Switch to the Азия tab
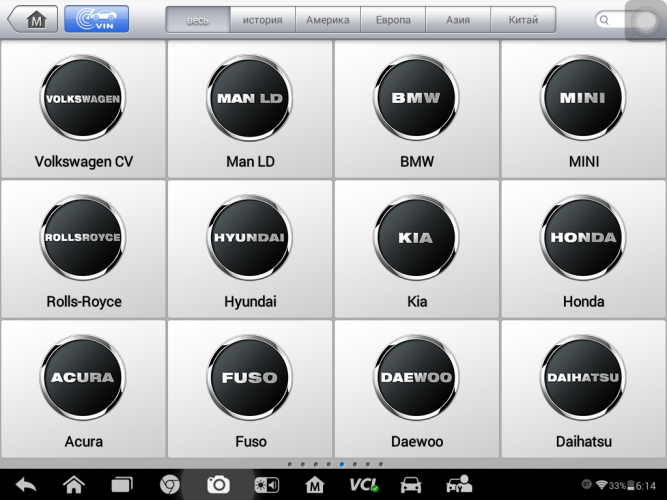Image resolution: width=667 pixels, height=500 pixels. coord(458,20)
